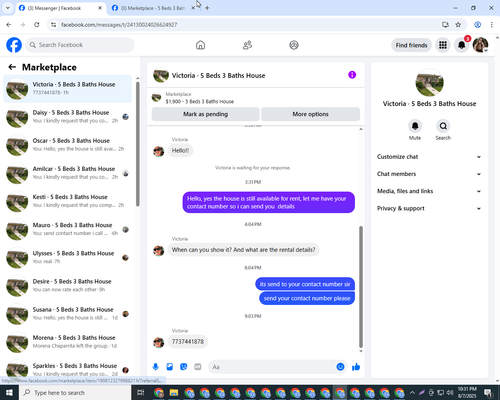Expand Customize chat section
500x400 pixels.
point(429,157)
